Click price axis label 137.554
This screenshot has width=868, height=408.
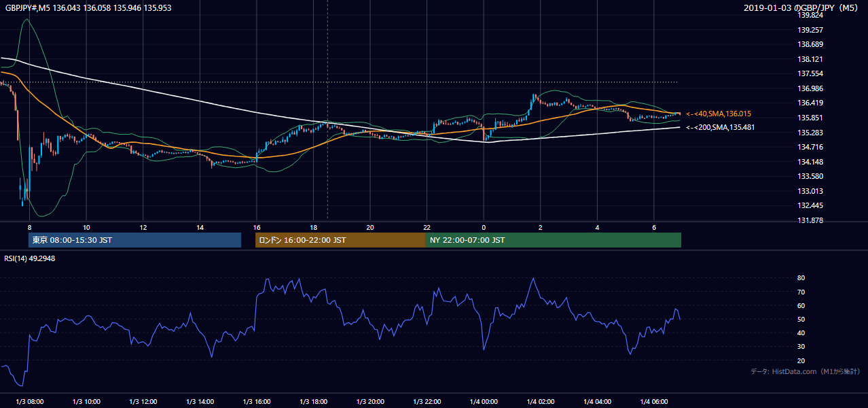click(x=810, y=73)
